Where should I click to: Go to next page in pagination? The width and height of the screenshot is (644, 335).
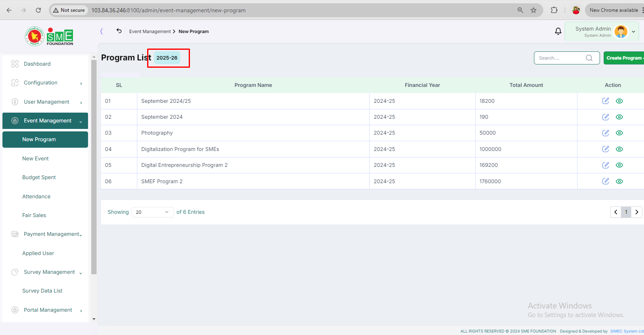tap(637, 212)
